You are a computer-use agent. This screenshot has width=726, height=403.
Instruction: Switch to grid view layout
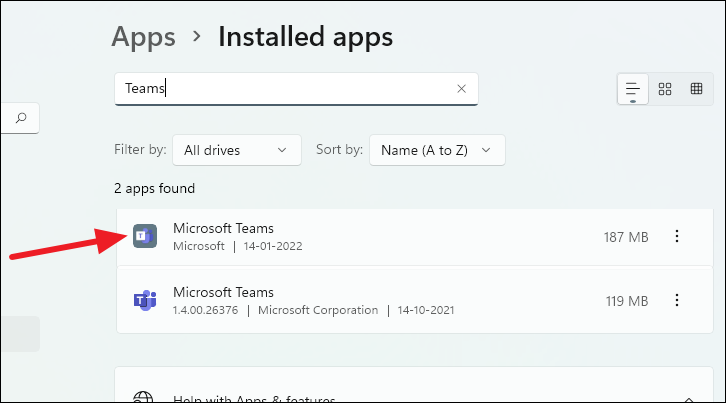click(665, 88)
